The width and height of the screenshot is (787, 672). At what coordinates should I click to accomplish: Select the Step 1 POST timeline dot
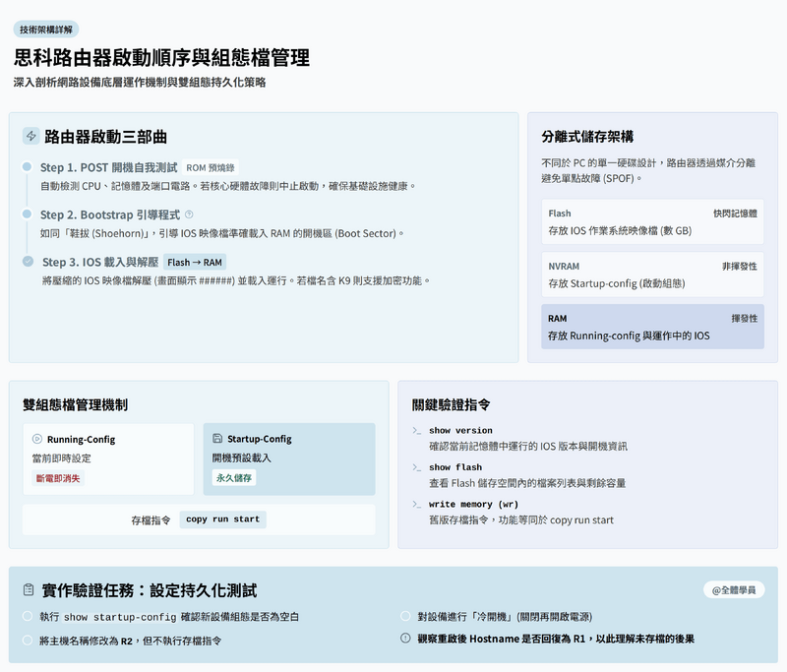pos(28,167)
